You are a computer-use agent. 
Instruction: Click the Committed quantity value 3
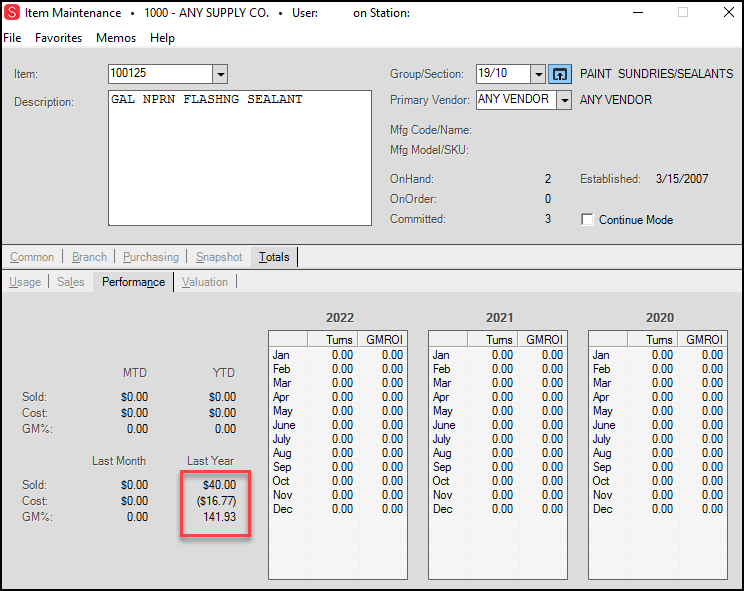pyautogui.click(x=548, y=219)
